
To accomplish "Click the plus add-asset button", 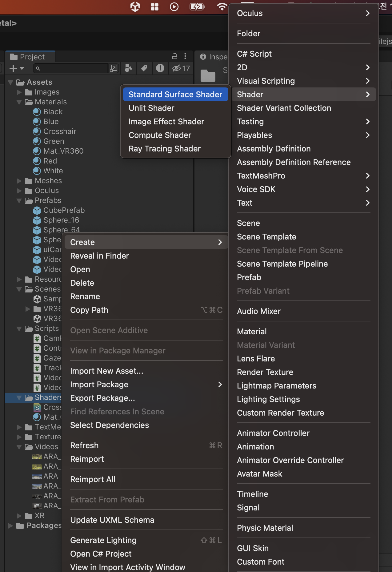I will click(17, 68).
